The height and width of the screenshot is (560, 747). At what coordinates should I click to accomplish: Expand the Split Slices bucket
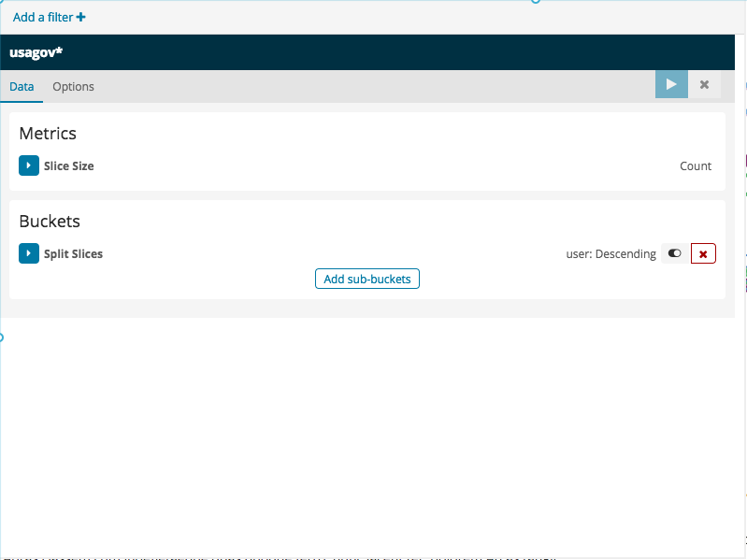click(x=29, y=253)
